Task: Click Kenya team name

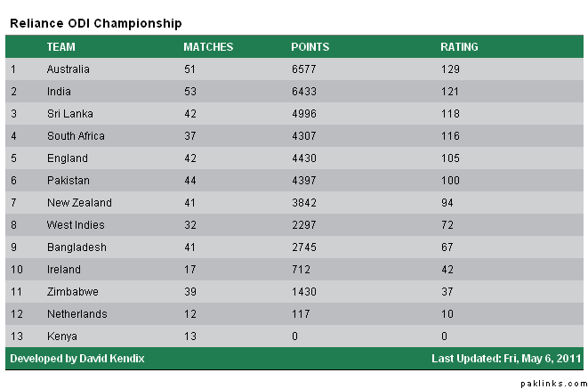Action: (61, 336)
